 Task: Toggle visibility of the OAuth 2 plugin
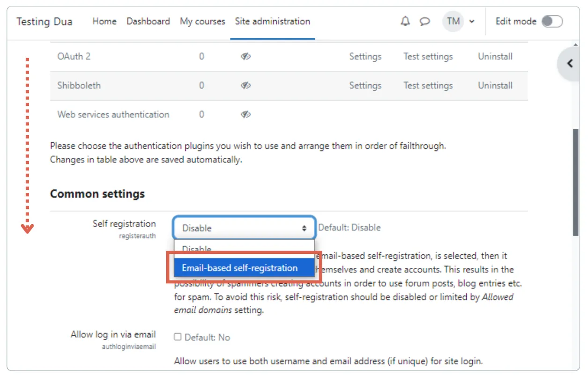[246, 56]
